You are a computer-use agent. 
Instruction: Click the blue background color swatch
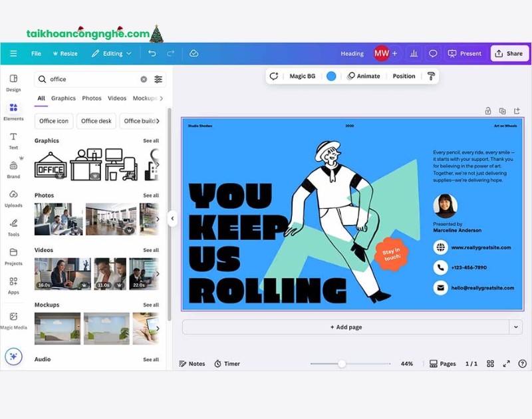(331, 76)
